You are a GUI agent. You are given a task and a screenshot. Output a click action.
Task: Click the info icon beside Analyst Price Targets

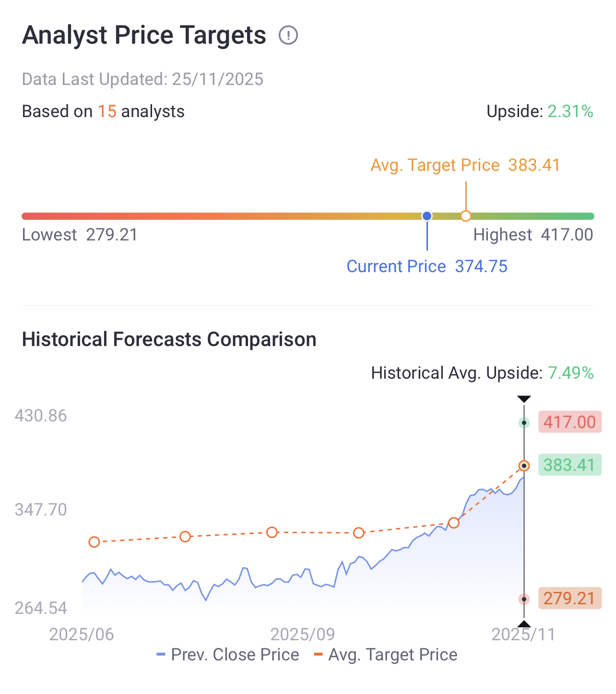coord(288,35)
